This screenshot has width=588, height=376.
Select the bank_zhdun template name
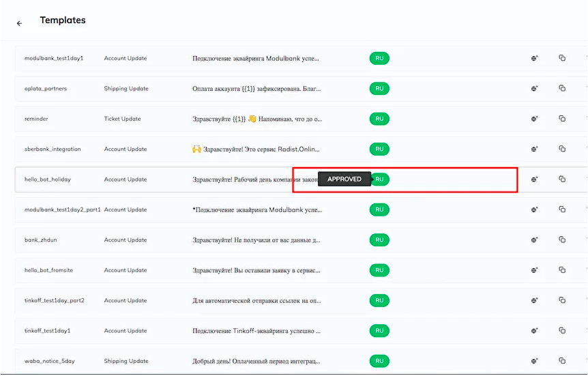pos(40,240)
